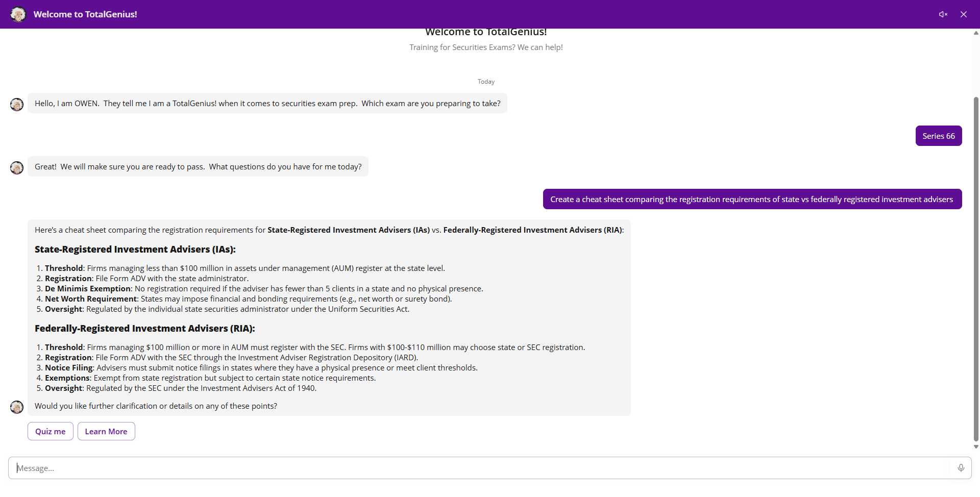This screenshot has width=980, height=497.
Task: Click avatar beside "Great! We will make sure" message
Action: (17, 168)
